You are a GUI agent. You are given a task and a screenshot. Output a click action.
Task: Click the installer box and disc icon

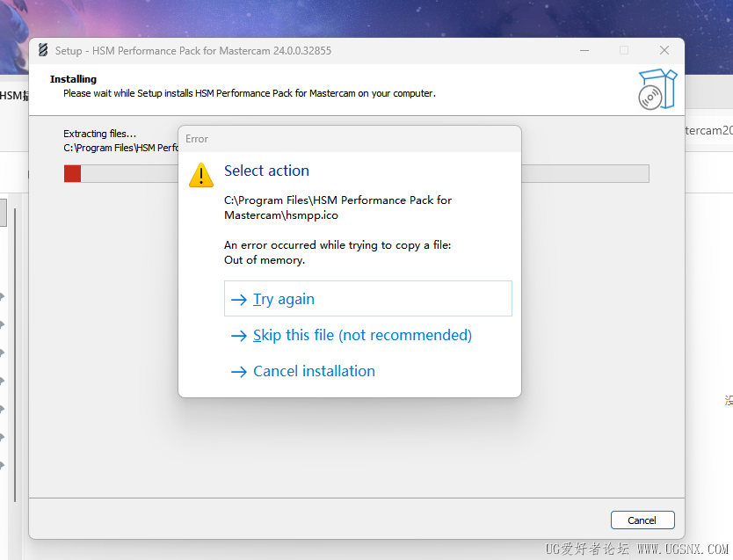[x=657, y=90]
